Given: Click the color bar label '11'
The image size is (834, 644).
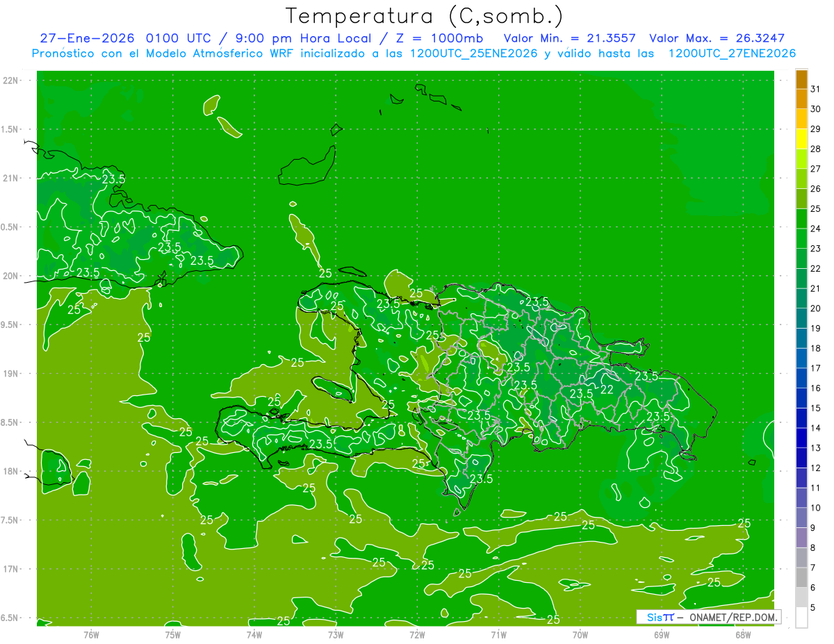Looking at the screenshot, I should click(816, 488).
